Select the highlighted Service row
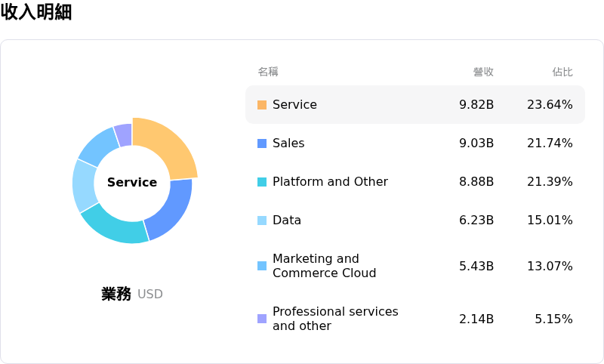The image size is (604, 364). tap(414, 105)
